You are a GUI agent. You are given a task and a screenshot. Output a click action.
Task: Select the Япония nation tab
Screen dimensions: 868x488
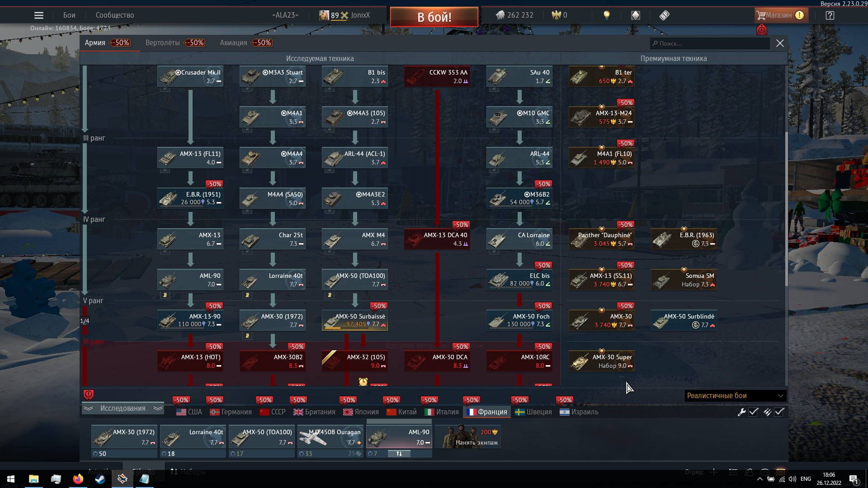point(361,412)
